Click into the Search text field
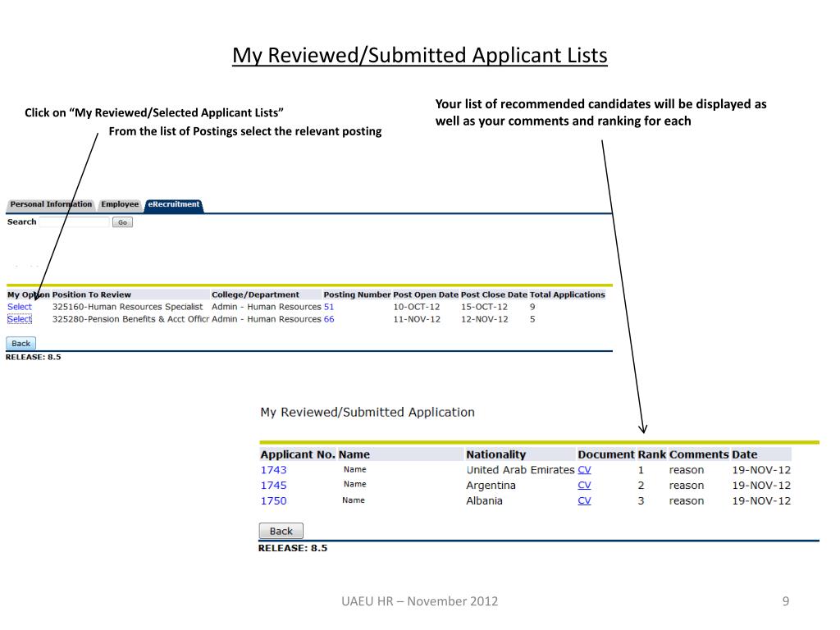 (x=74, y=222)
